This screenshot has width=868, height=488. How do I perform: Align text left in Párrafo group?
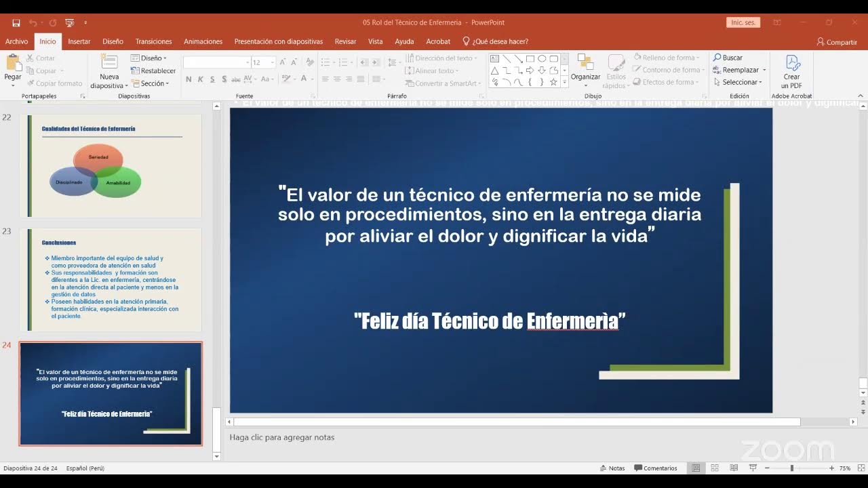tap(325, 79)
